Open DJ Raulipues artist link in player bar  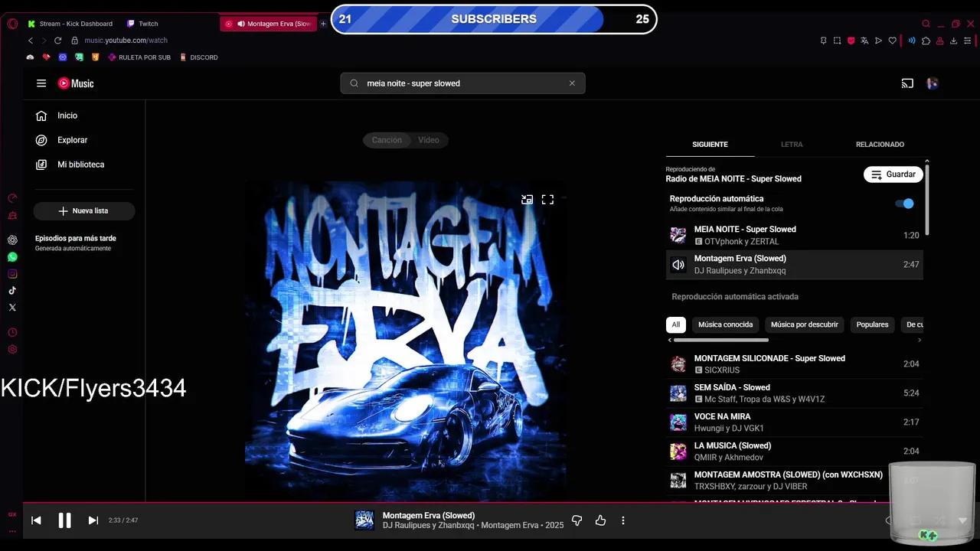pos(407,526)
